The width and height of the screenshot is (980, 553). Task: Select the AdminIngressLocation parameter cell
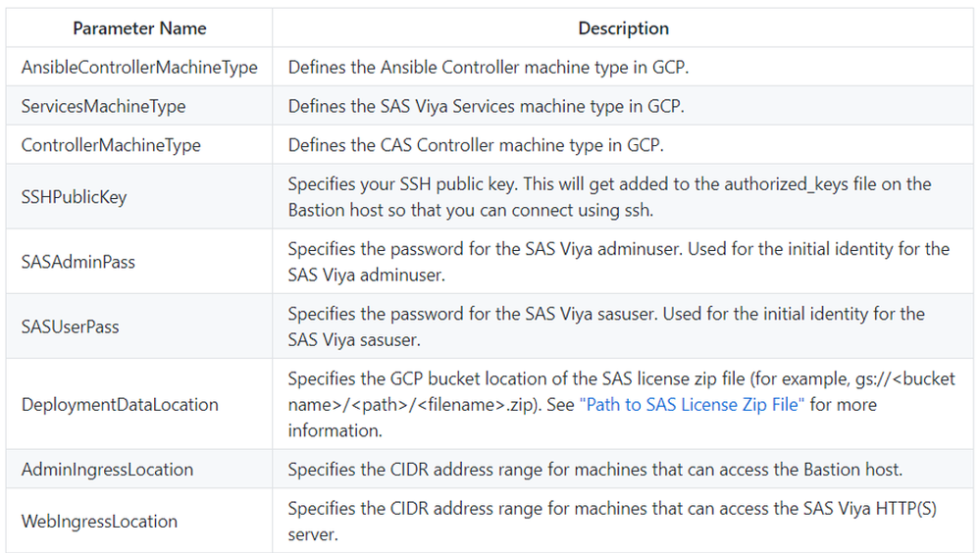click(108, 470)
